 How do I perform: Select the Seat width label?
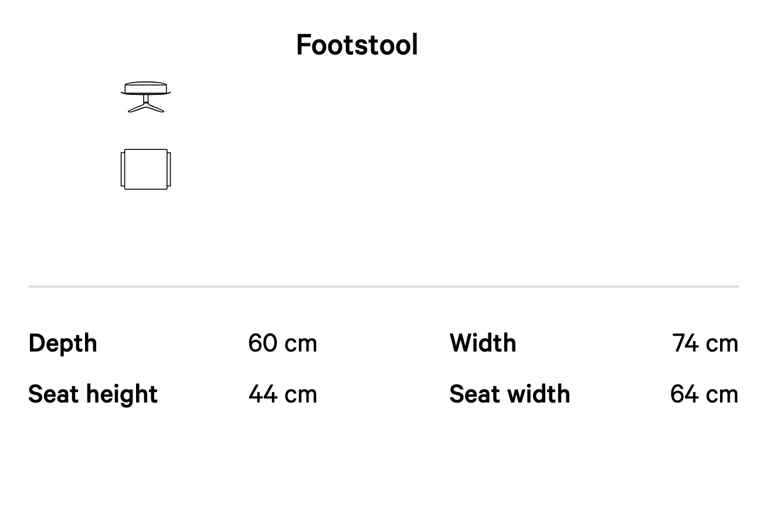point(510,394)
